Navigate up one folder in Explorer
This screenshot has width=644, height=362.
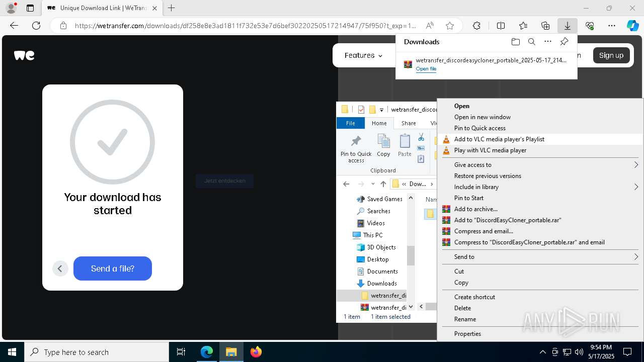click(383, 184)
